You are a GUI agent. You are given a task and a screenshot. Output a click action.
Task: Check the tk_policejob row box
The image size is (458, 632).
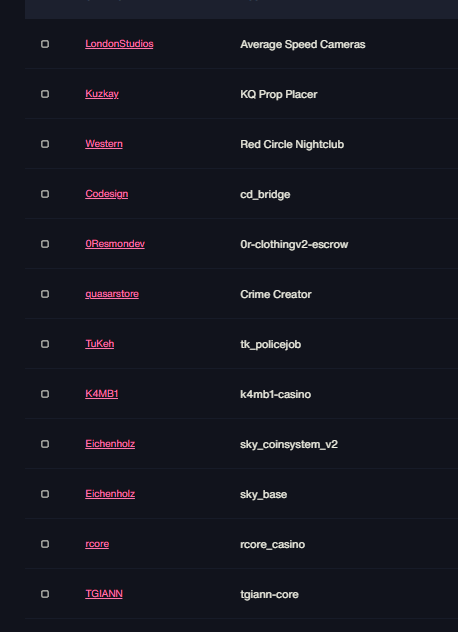tap(45, 344)
